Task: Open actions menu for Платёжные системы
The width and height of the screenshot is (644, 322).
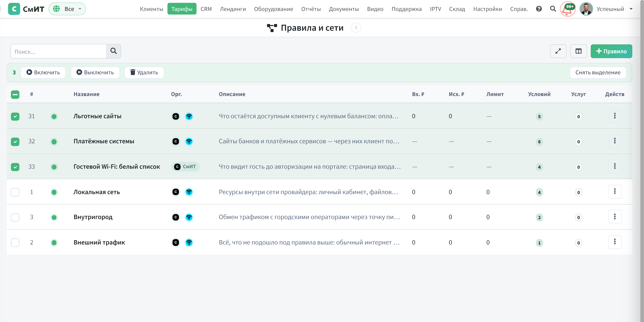Action: coord(615,141)
